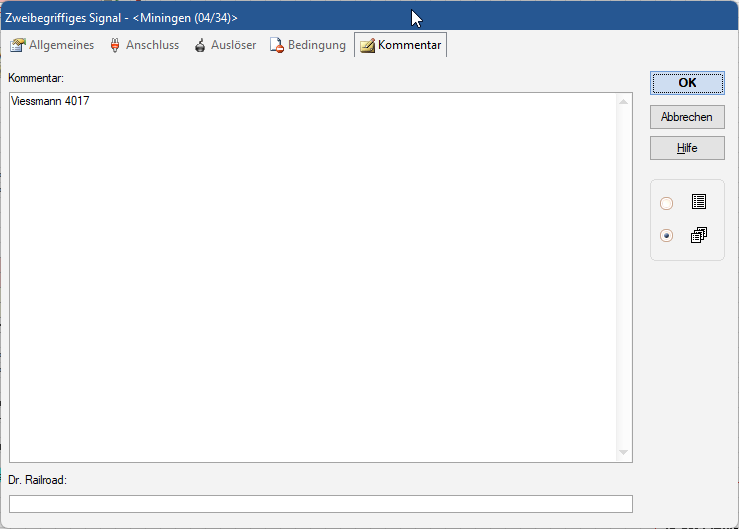Click the Auslöser trigger icon

pyautogui.click(x=200, y=46)
